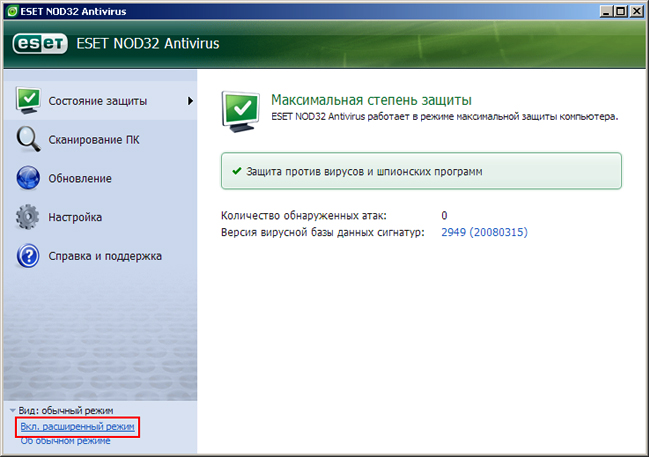The height and width of the screenshot is (457, 649).
Task: Click Об обычном режиме link
Action: click(65, 441)
